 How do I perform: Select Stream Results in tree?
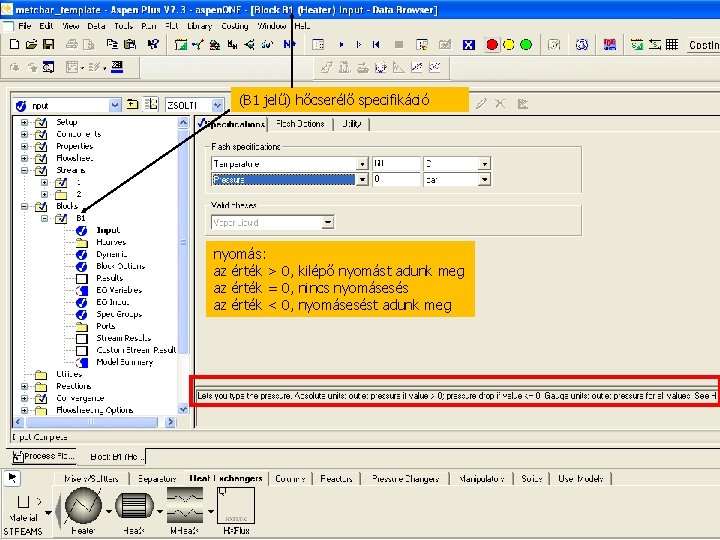click(124, 338)
